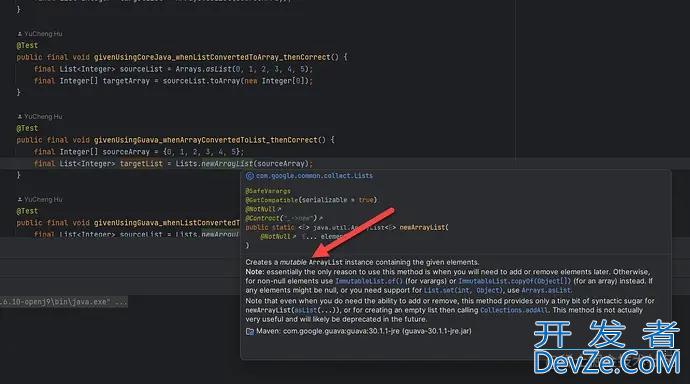690x384 pixels.
Task: Click the Note: paragraph in documentation popup
Action: 449,281
